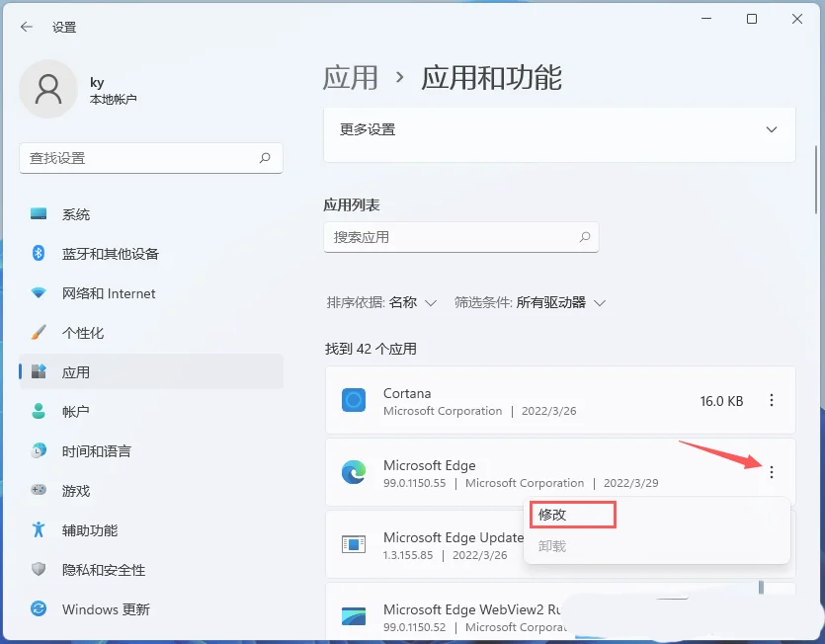Open 游戏 settings category
Screen dimensions: 825x644
(x=151, y=490)
